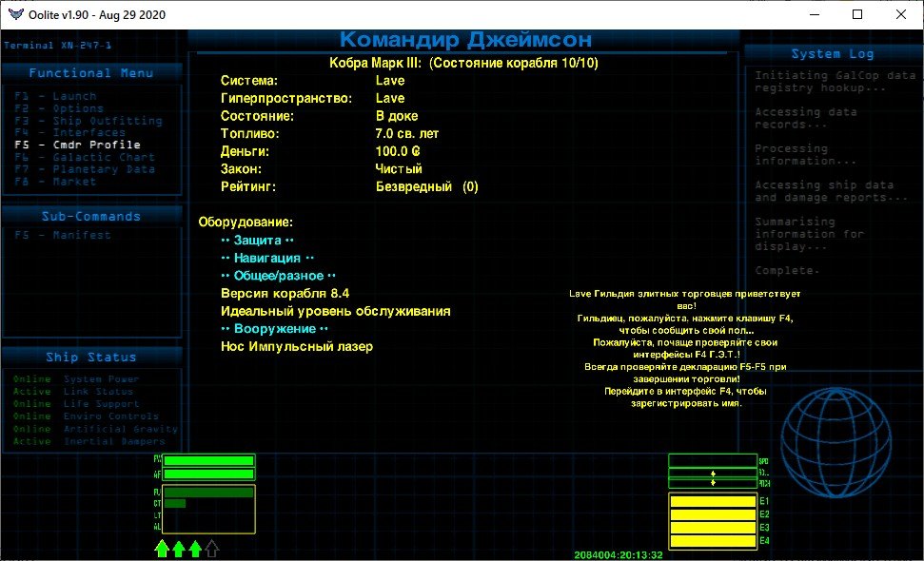Open F5 - Manifest sub-command

click(x=62, y=235)
